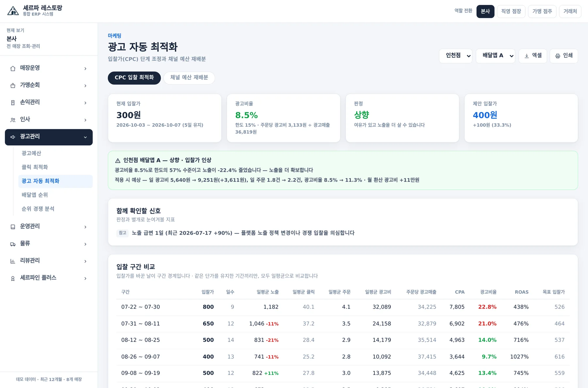Click the clipboard icon beside 운영관리
Image resolution: width=588 pixels, height=388 pixels.
[x=13, y=227]
